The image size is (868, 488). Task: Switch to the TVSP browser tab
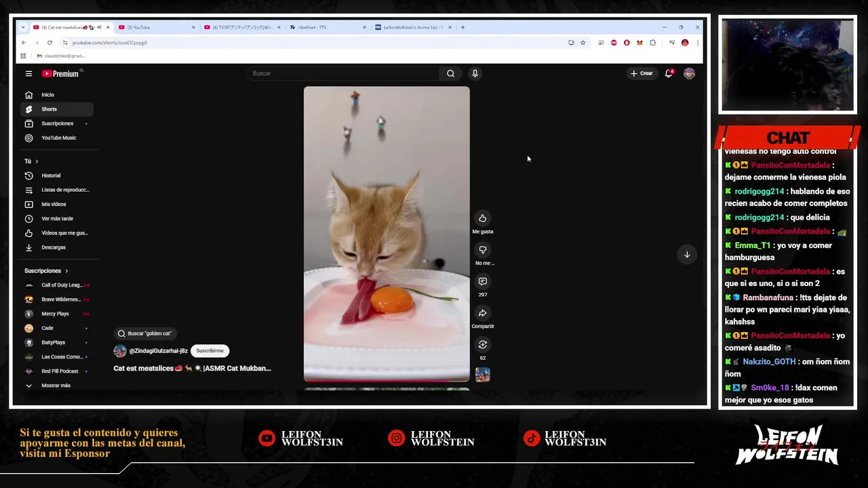(x=242, y=27)
